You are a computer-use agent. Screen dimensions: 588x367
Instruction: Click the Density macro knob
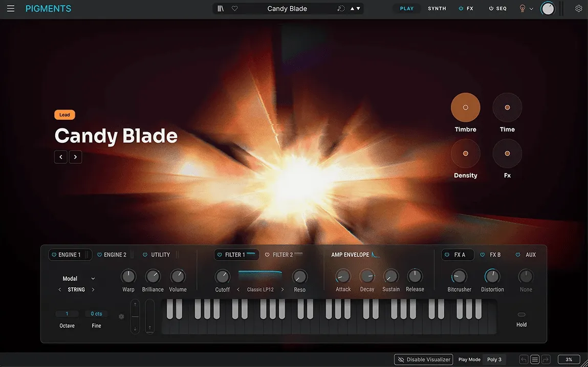(465, 154)
